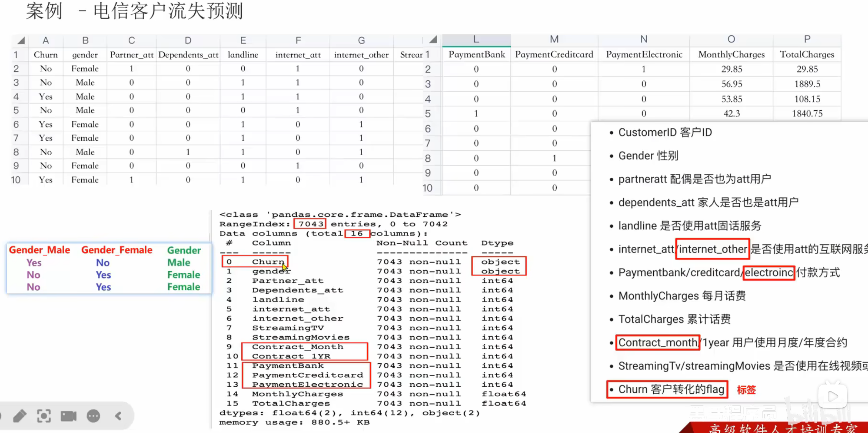
Task: Click select-all corner of right spreadsheet
Action: coord(433,39)
